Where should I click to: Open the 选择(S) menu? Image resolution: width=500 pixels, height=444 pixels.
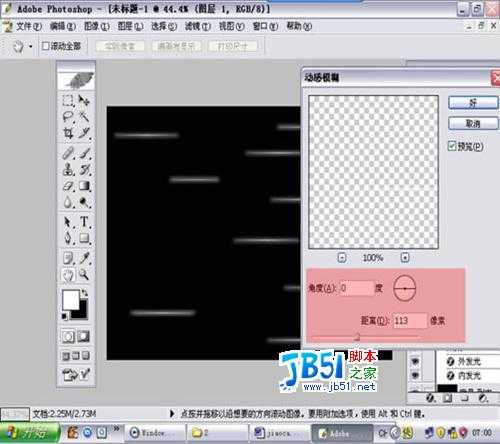(164, 26)
